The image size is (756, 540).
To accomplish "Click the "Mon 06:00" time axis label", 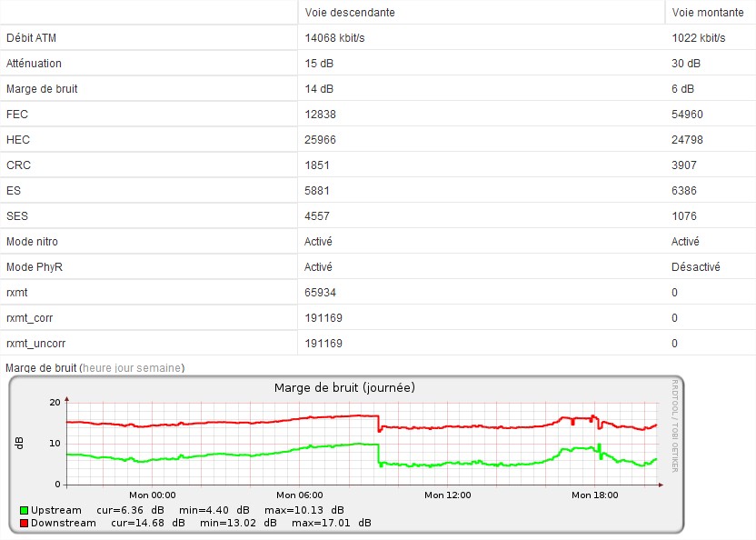I will (300, 495).
